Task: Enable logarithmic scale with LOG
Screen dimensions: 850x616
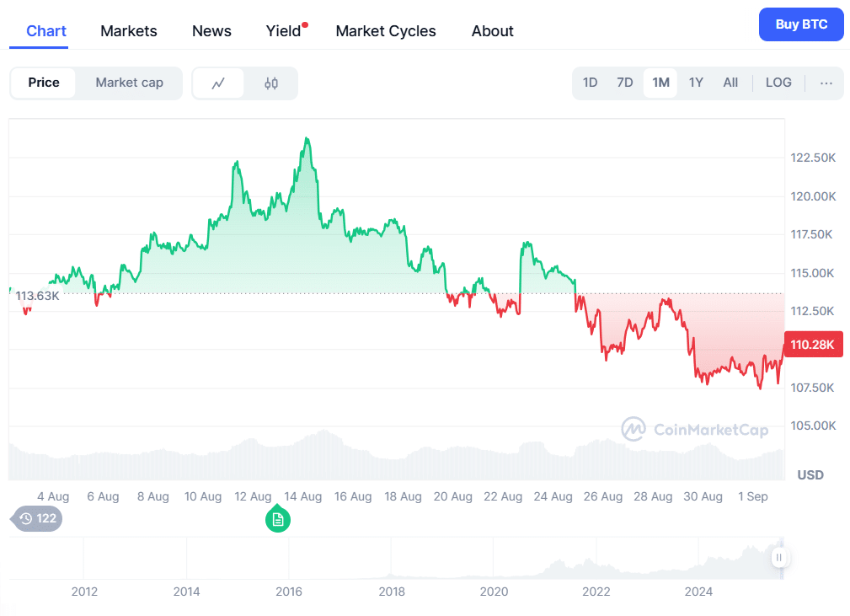Action: (778, 82)
